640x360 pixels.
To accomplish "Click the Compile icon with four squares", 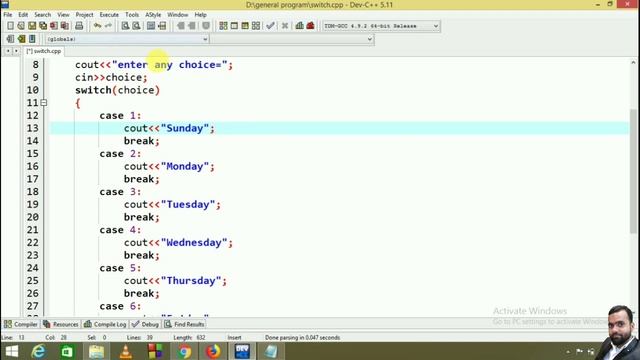I will click(223, 26).
